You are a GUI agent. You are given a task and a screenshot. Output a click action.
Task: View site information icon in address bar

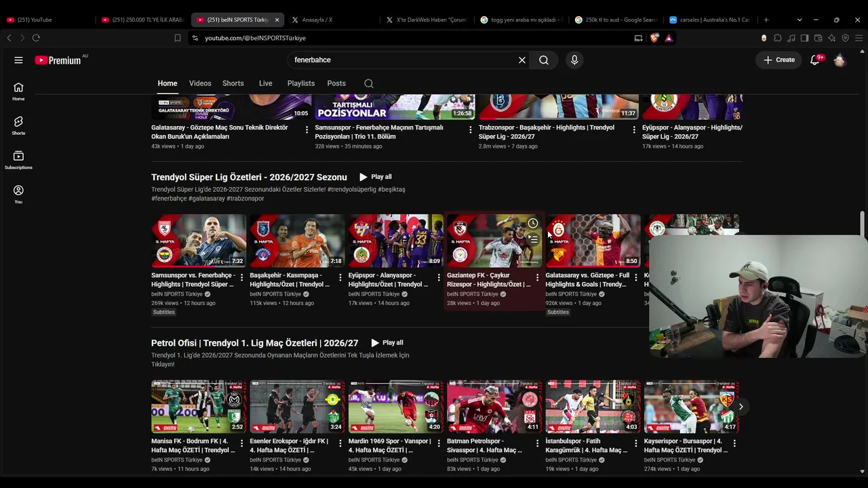click(x=195, y=38)
